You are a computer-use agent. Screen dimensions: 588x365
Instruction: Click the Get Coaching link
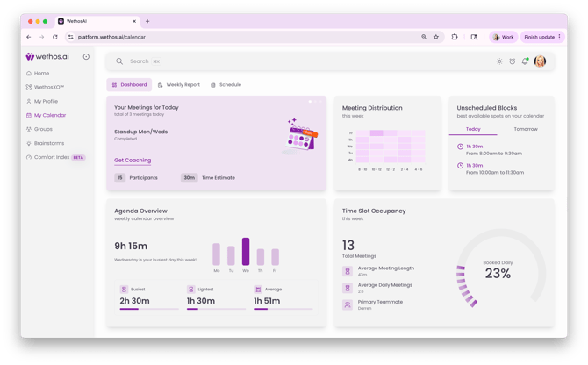click(133, 161)
